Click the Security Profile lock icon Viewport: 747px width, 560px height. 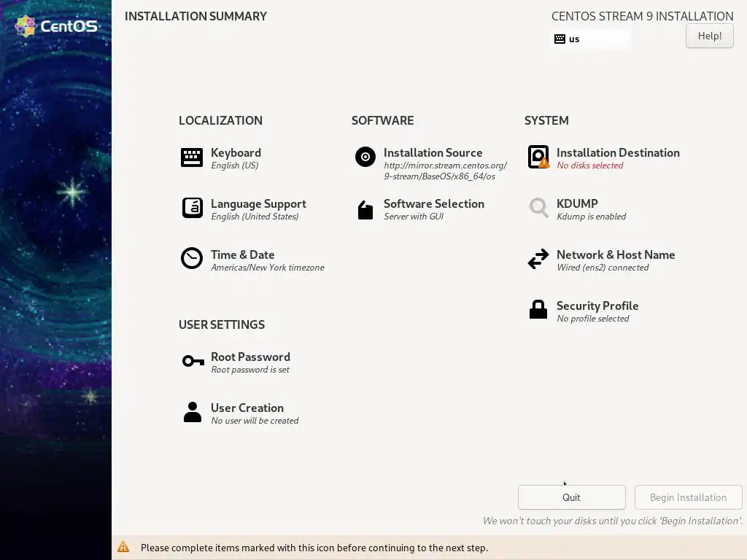click(x=538, y=309)
